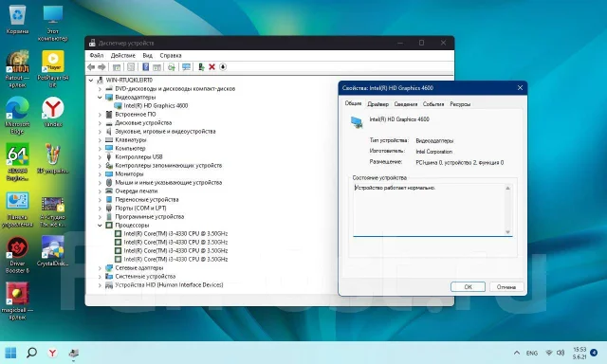
Task: Click the update driver toolbar icon
Action: [201, 67]
